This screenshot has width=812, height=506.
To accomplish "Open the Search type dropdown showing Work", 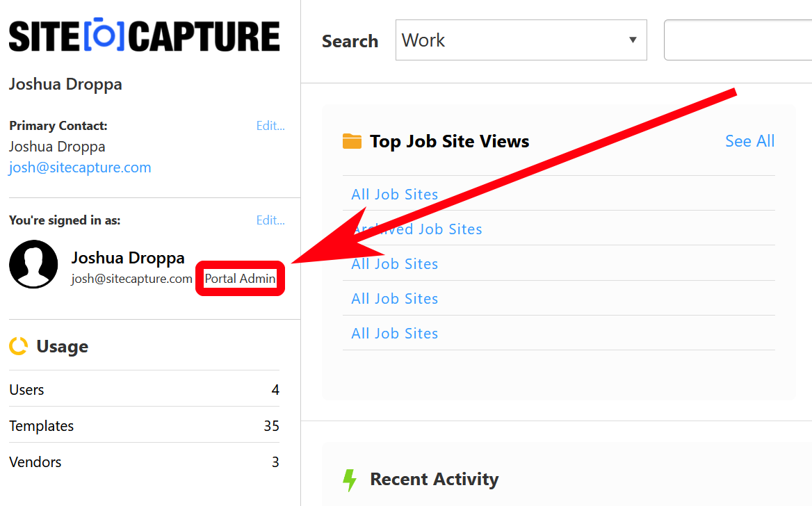I will (521, 40).
